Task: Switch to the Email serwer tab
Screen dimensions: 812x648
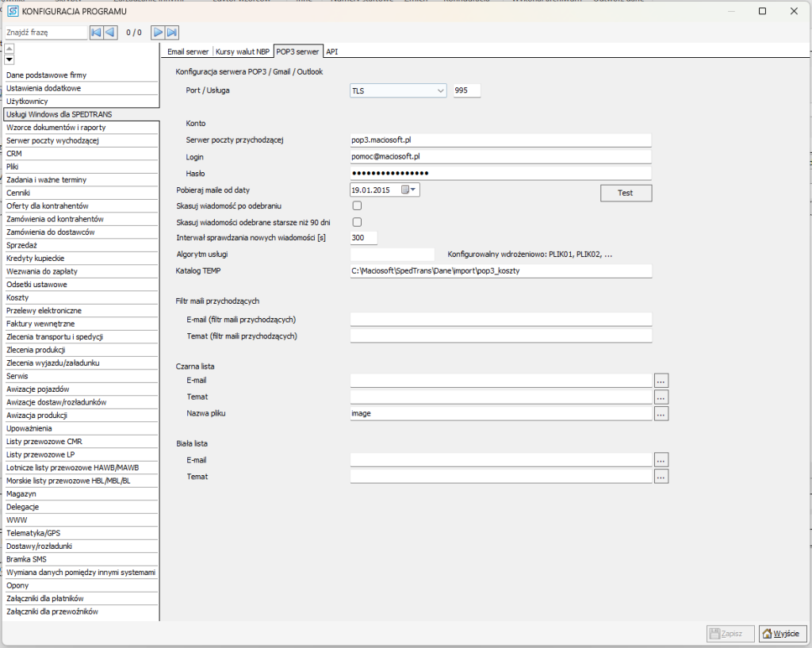Action: tap(188, 52)
